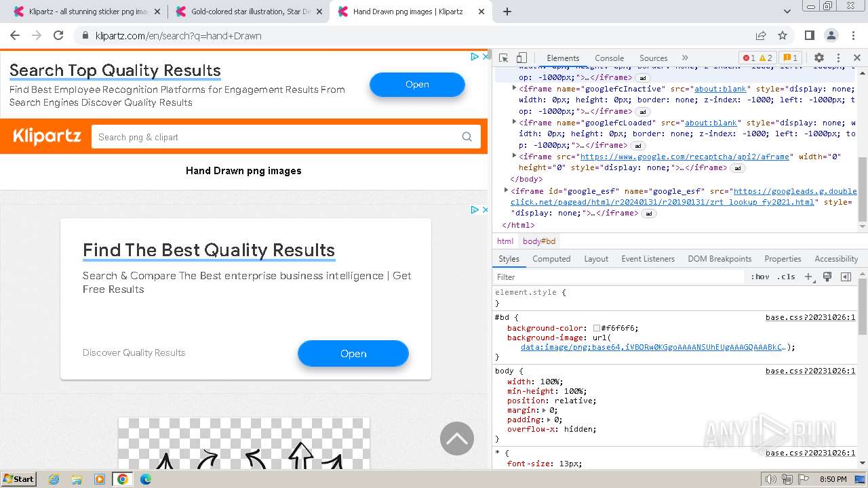
Task: Open the Windows Start menu
Action: (18, 479)
